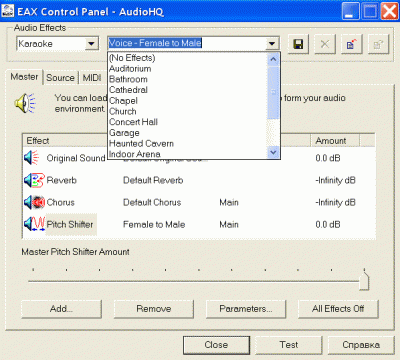Image resolution: width=400 pixels, height=360 pixels.
Task: Select the Pitch Shifter waveform icon
Action: coord(35,224)
